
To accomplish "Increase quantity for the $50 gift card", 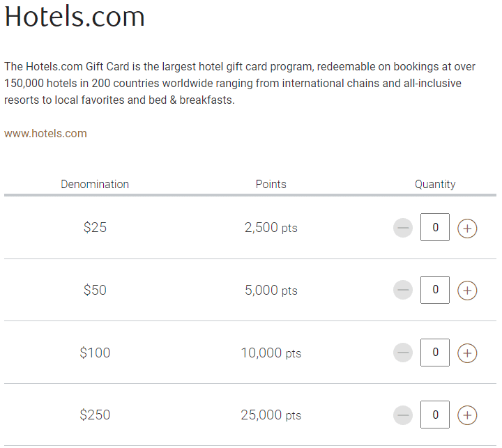I will [x=467, y=291].
